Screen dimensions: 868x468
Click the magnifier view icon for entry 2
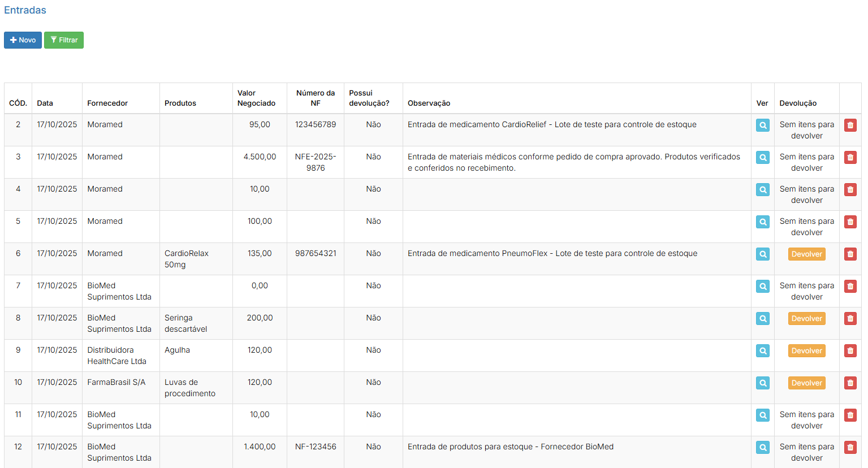(x=762, y=125)
